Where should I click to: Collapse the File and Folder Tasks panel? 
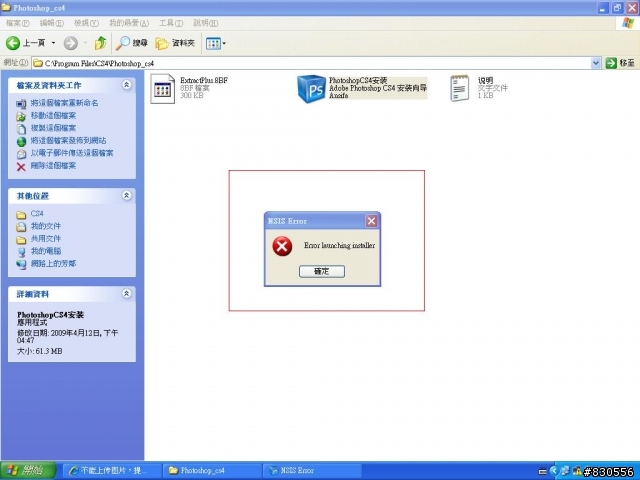(127, 85)
